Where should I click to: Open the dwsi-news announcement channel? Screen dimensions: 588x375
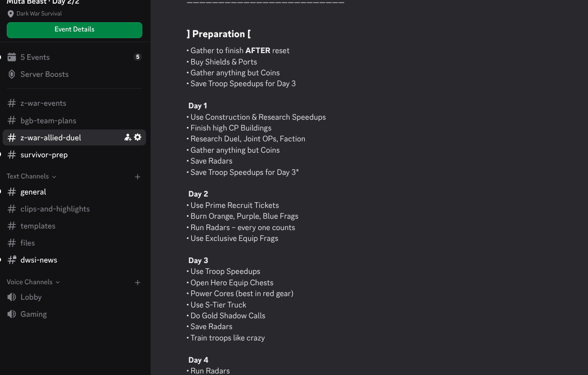point(74,260)
